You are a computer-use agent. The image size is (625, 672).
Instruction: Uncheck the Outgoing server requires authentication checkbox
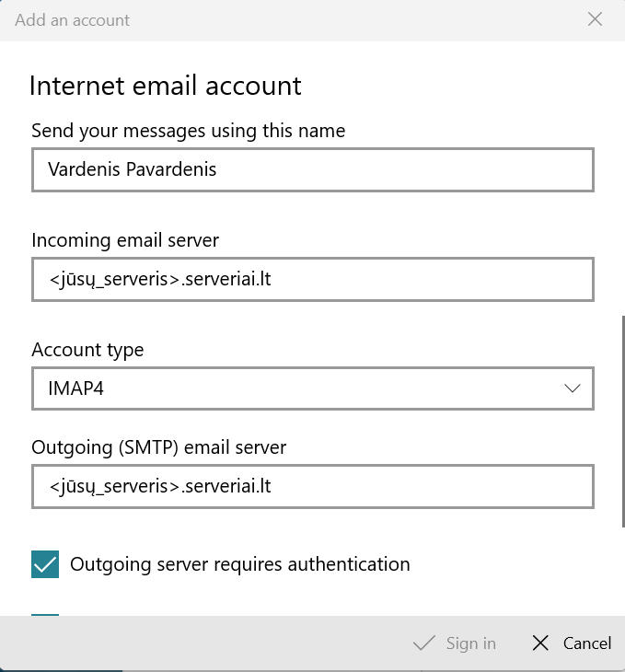[x=45, y=564]
